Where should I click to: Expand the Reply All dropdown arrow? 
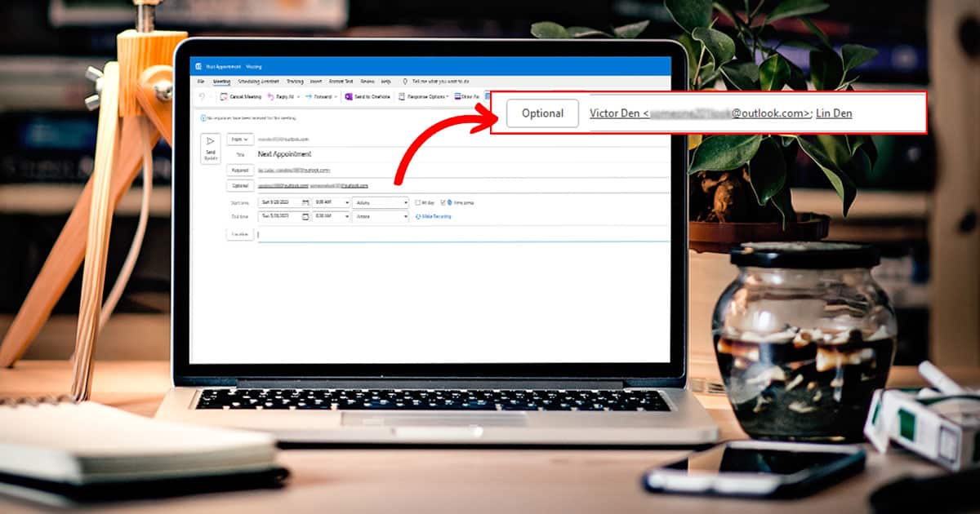[x=297, y=96]
